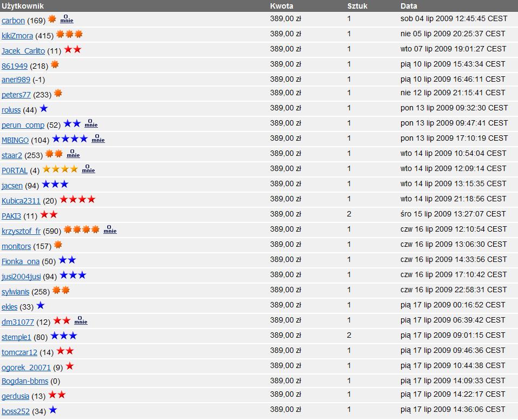Open user profile kikiZmora
This screenshot has width=518, height=420.
pyautogui.click(x=17, y=36)
